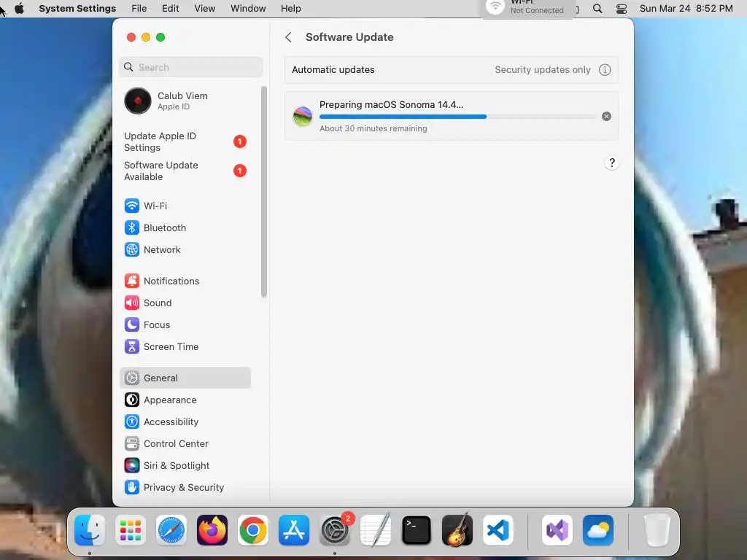Open the File menu
This screenshot has width=747, height=560.
click(x=139, y=9)
